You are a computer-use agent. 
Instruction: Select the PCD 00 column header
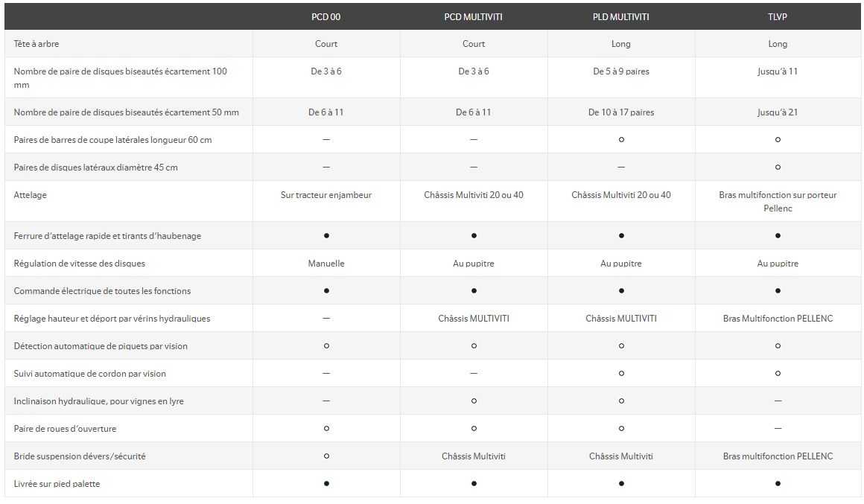tap(326, 16)
